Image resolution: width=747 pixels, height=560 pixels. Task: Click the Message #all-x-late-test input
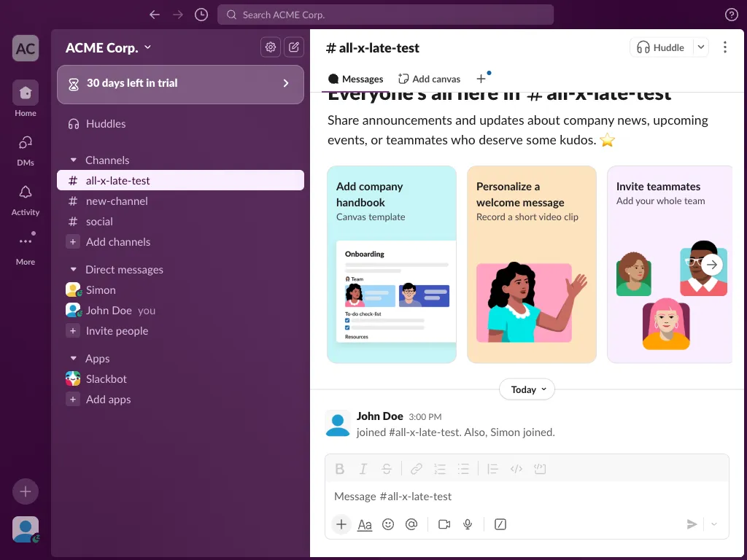point(527,497)
